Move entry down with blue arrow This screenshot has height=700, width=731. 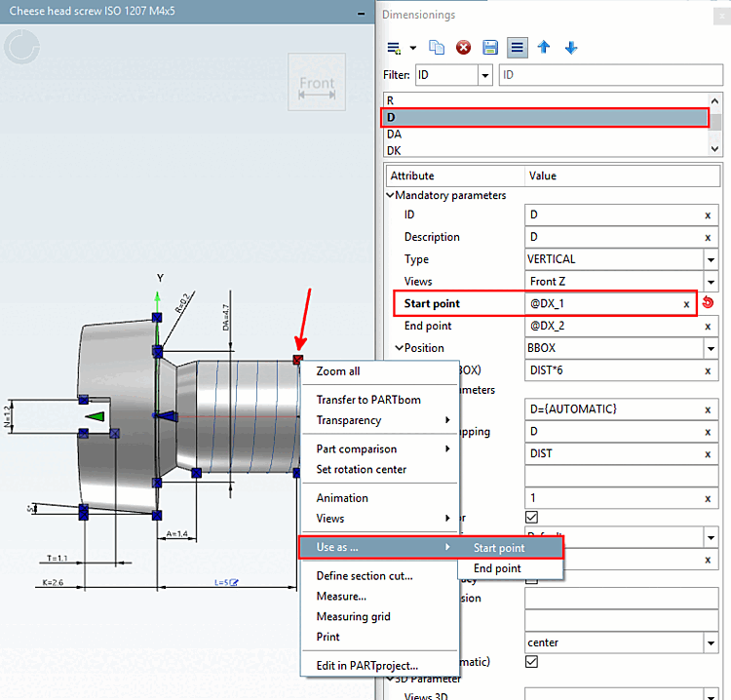point(571,48)
